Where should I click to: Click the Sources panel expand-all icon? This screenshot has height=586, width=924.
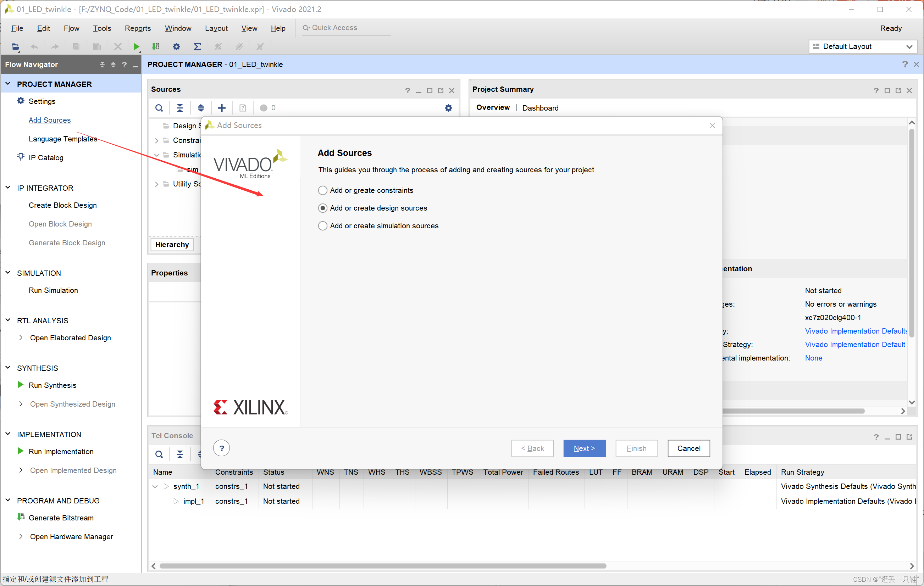click(201, 108)
